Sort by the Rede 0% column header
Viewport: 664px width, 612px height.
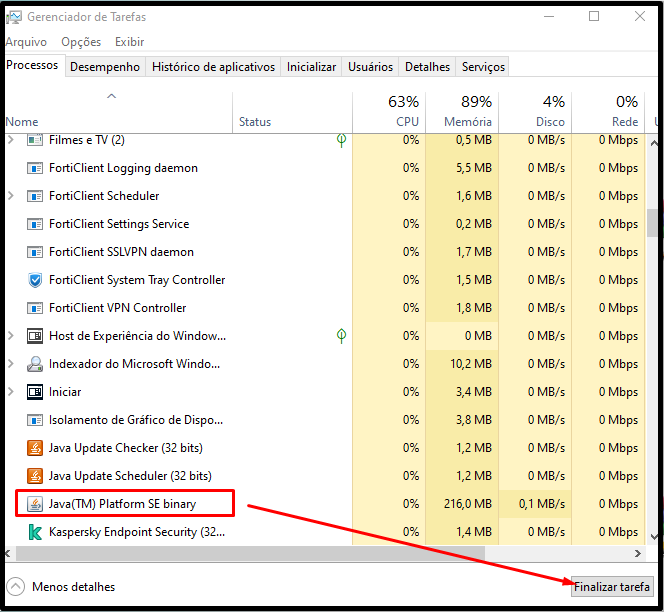tap(608, 112)
